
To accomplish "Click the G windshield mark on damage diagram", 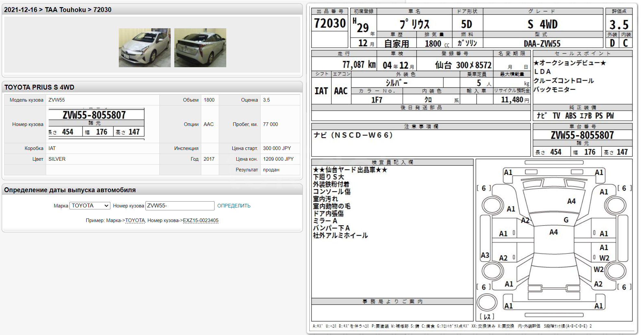I will click(566, 220).
